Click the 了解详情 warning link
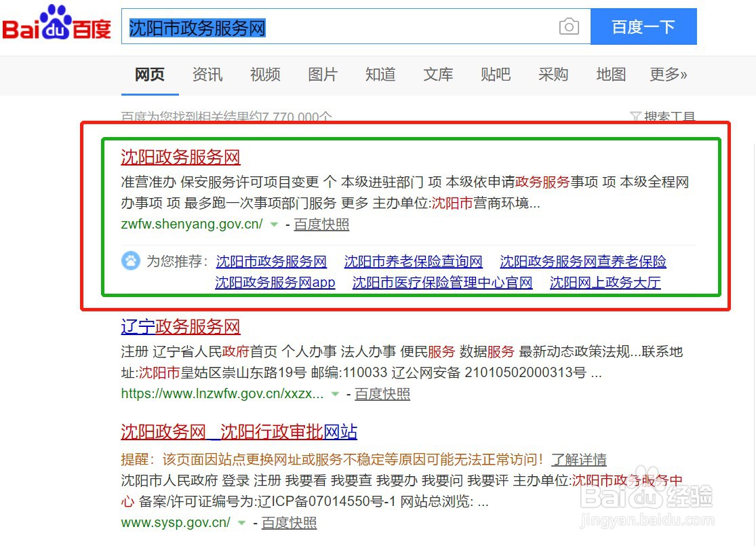 578,459
